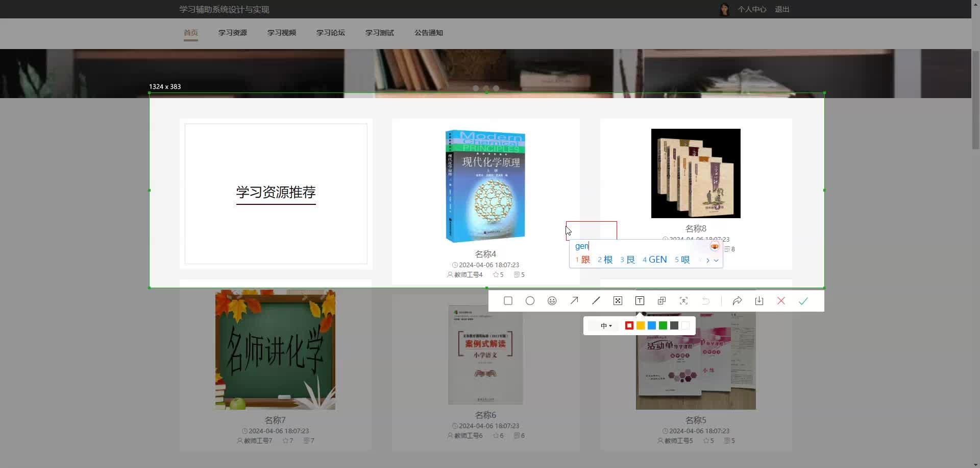Confirm screenshot with the green checkmark
The image size is (980, 468).
(x=803, y=301)
